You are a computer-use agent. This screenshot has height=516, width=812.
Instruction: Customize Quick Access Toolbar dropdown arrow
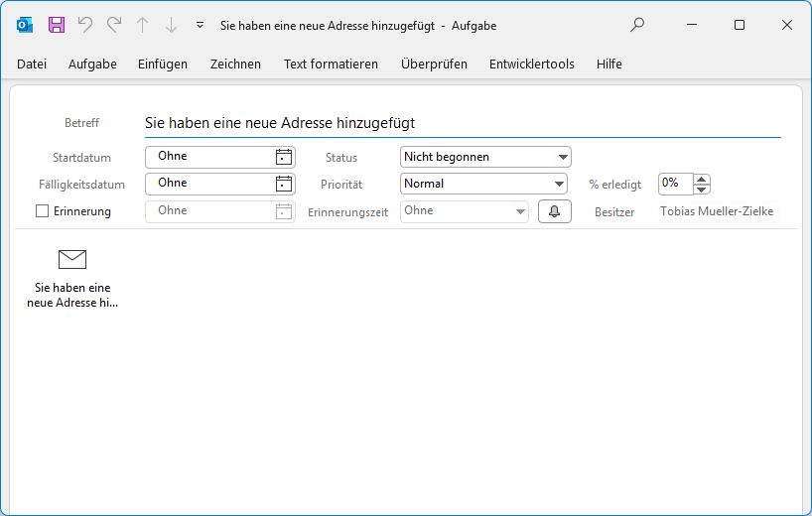(x=200, y=25)
